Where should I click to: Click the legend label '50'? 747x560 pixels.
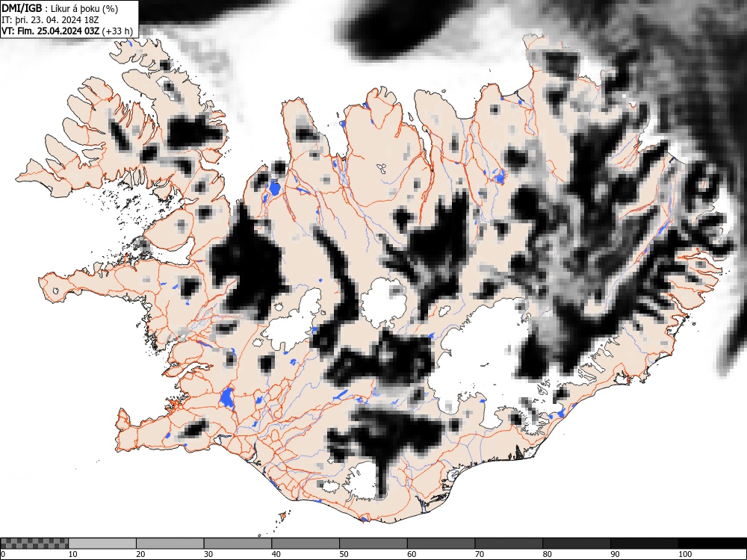344,554
